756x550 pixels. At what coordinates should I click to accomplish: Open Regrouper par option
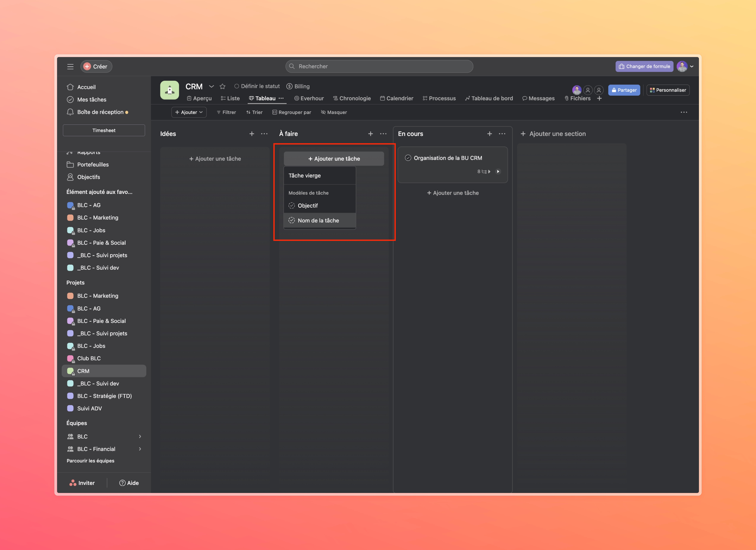point(292,112)
